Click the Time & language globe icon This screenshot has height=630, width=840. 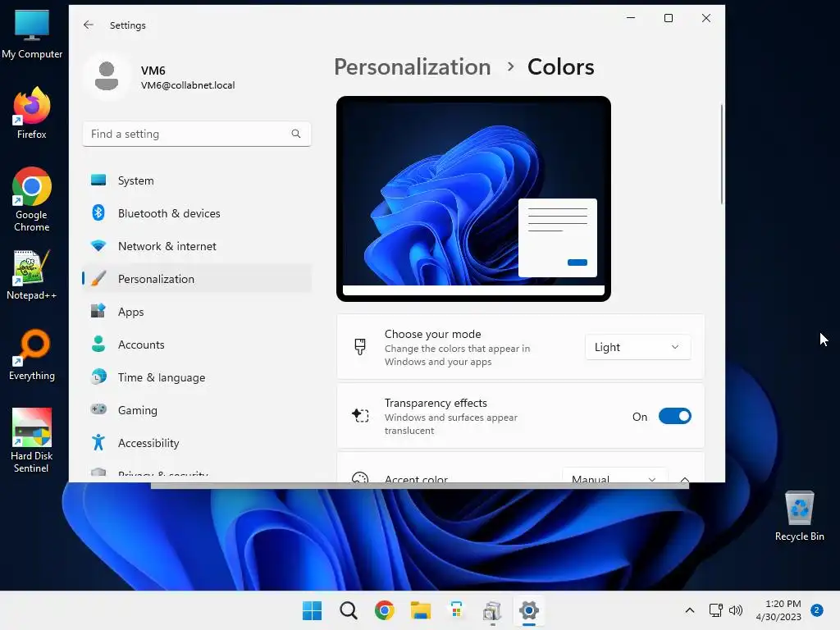(98, 377)
